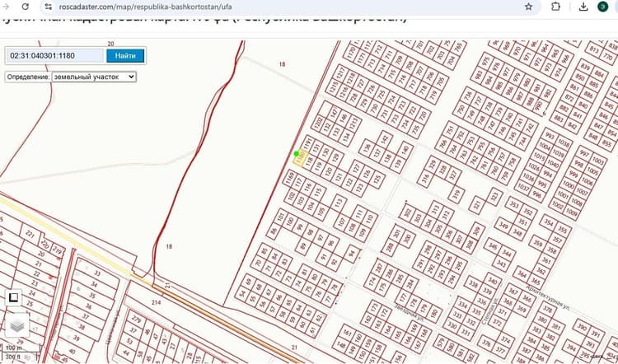
Task: Click the browser forward arrow
Action: (6, 7)
